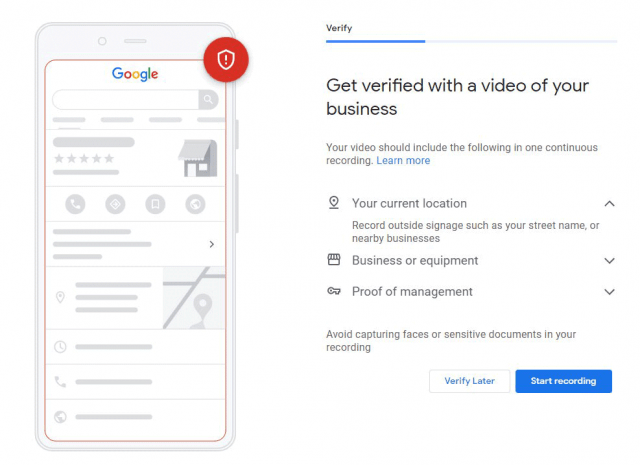Image resolution: width=640 pixels, height=465 pixels.
Task: Click the verification progress bar
Action: pyautogui.click(x=471, y=41)
